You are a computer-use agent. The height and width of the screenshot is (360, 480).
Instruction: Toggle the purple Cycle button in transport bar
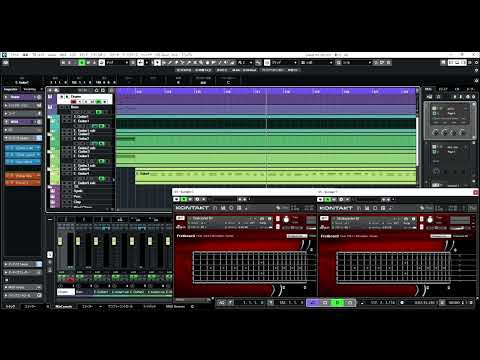click(x=313, y=303)
